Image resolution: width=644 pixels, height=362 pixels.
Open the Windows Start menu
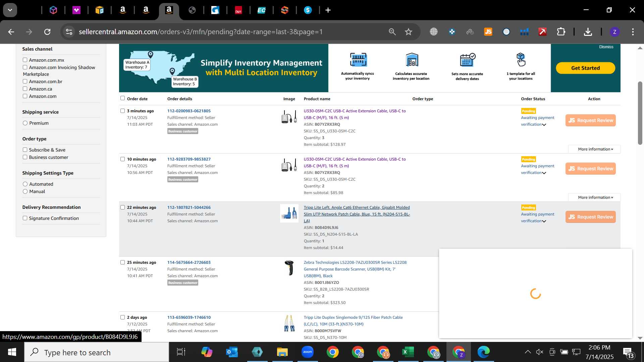[12, 352]
